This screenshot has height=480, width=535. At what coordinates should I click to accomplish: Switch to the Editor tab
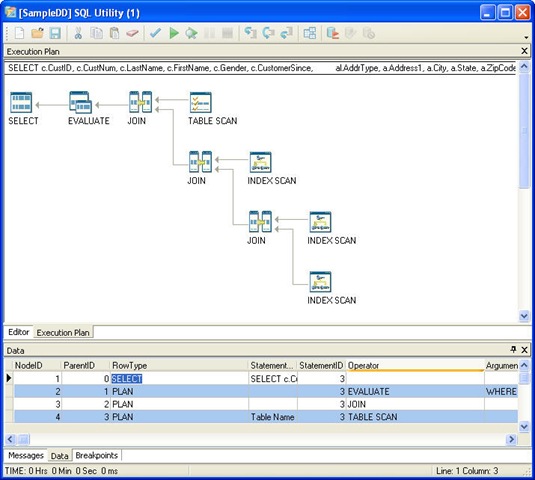click(18, 332)
